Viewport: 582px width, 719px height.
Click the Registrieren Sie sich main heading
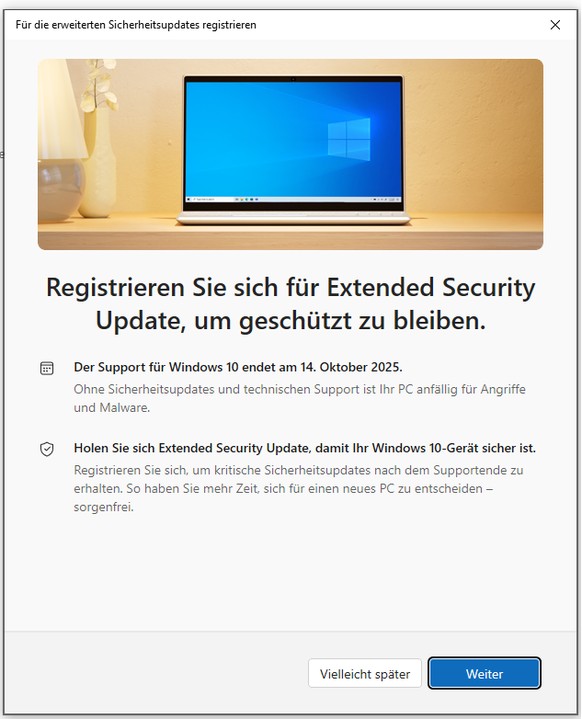290,304
